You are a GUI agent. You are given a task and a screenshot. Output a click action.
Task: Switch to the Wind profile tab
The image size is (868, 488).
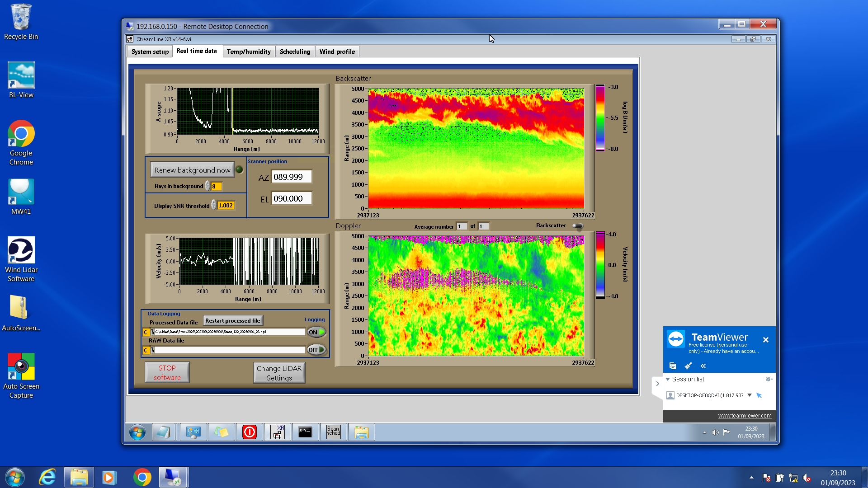337,52
